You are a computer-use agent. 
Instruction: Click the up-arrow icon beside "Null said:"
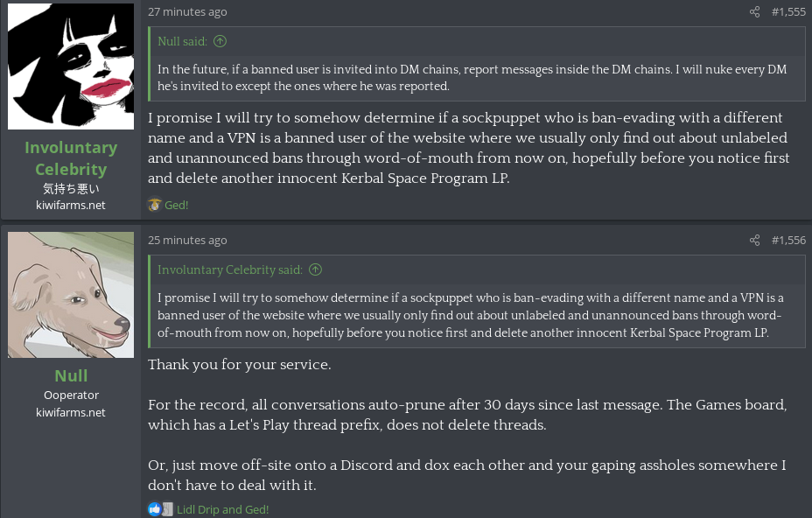pyautogui.click(x=220, y=41)
